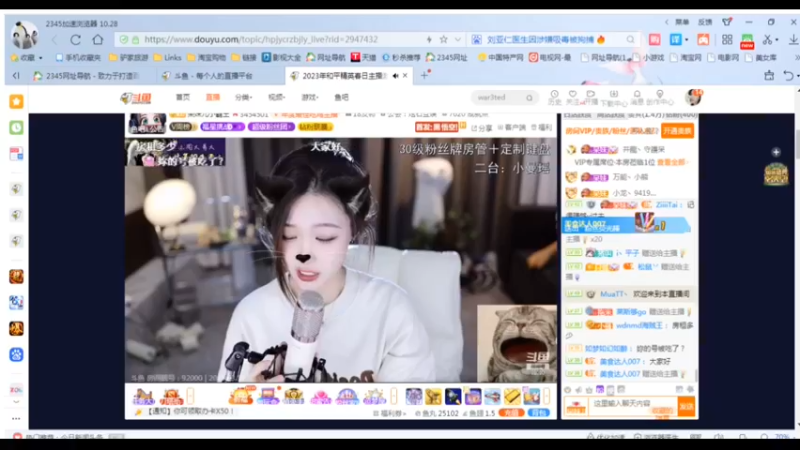This screenshot has width=800, height=450.
Task: Mute the live tab via speaker icon
Action: 395,76
